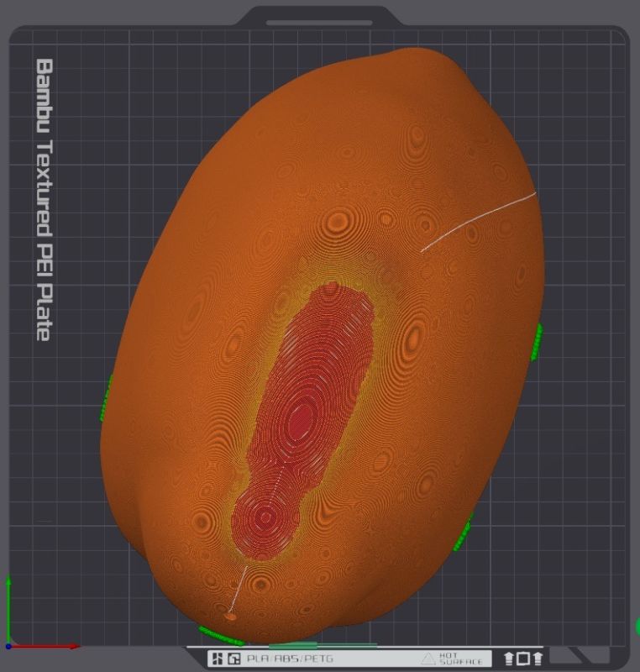
Task: Click the second square plate icon
Action: [x=234, y=659]
